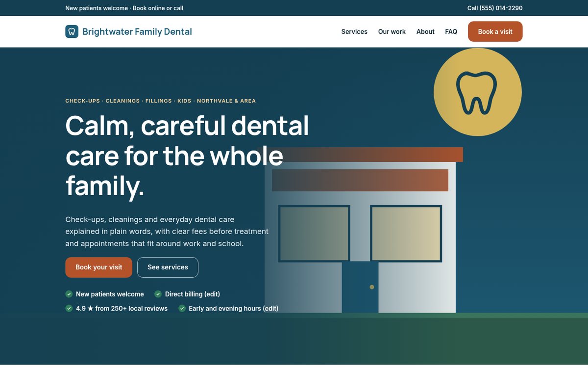Click the right window of clinic illustration
The image size is (588, 368).
point(406,234)
